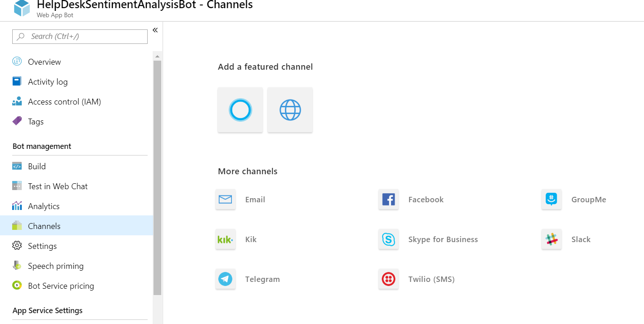
Task: Configure Skype for Business link
Action: (443, 239)
